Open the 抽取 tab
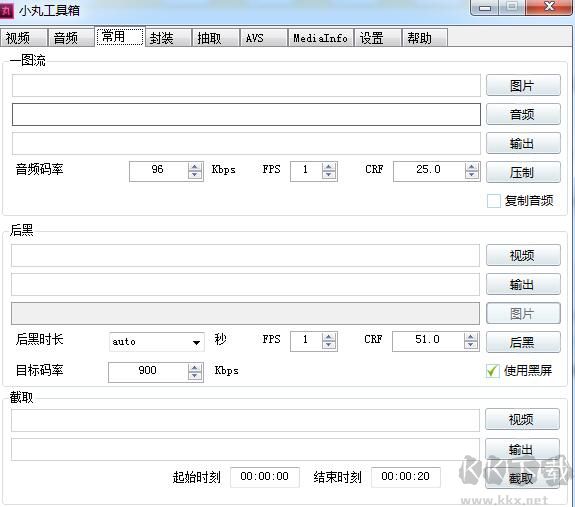The height and width of the screenshot is (507, 575). tap(216, 37)
